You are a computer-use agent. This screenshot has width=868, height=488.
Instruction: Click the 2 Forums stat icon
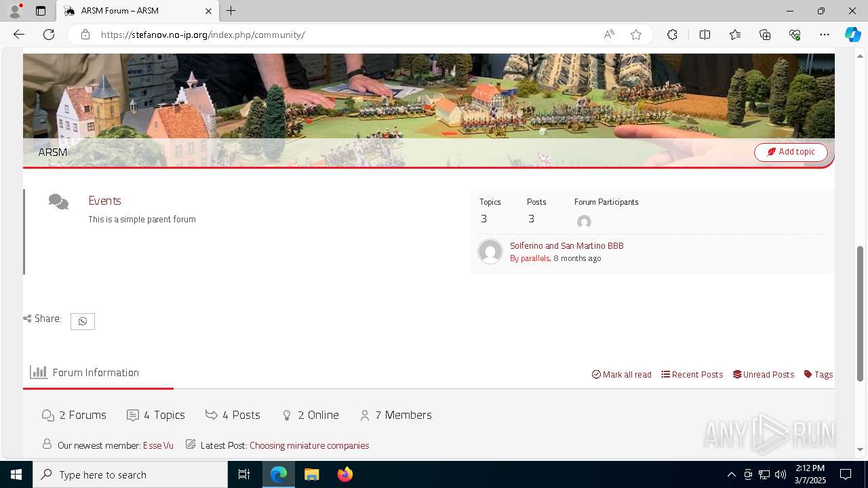[47, 415]
